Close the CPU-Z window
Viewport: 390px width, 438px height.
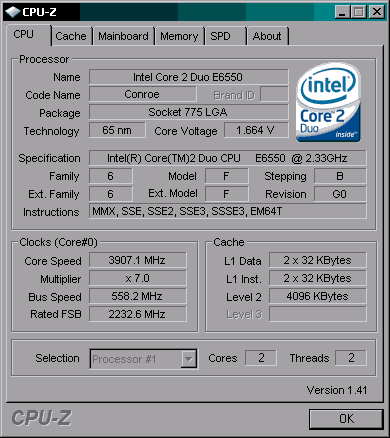pos(377,12)
